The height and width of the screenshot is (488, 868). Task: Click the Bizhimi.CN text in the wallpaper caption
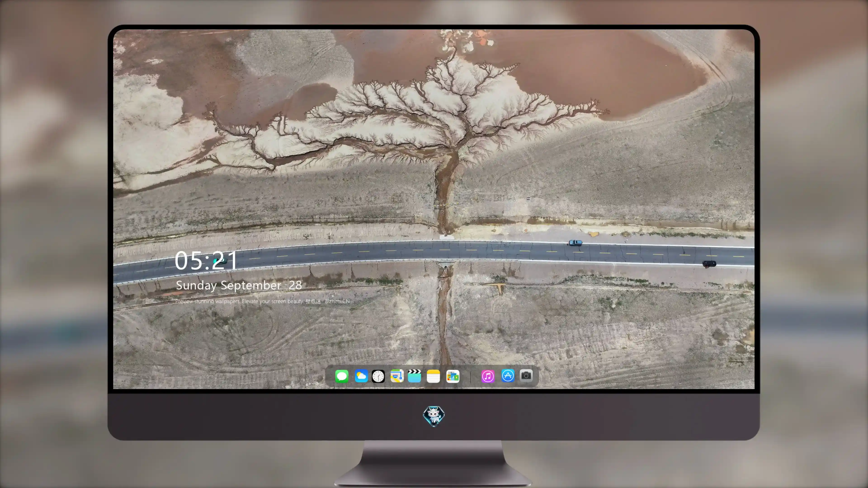(x=337, y=301)
